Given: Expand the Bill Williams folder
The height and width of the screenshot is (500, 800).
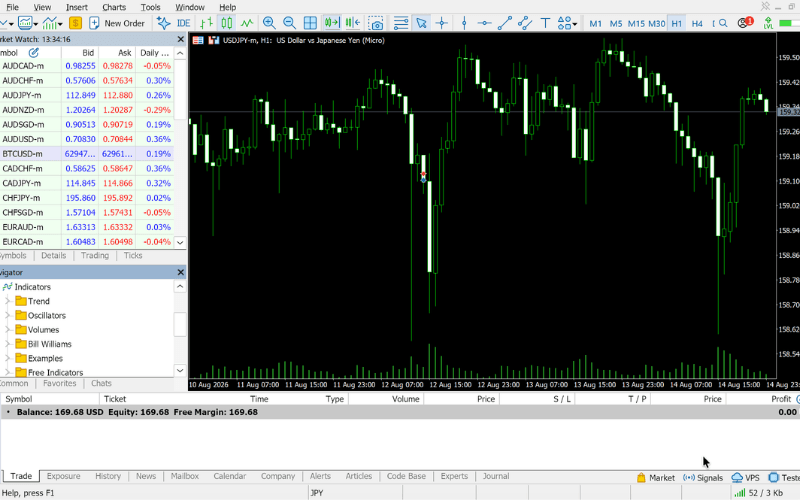Looking at the screenshot, I should pos(7,344).
